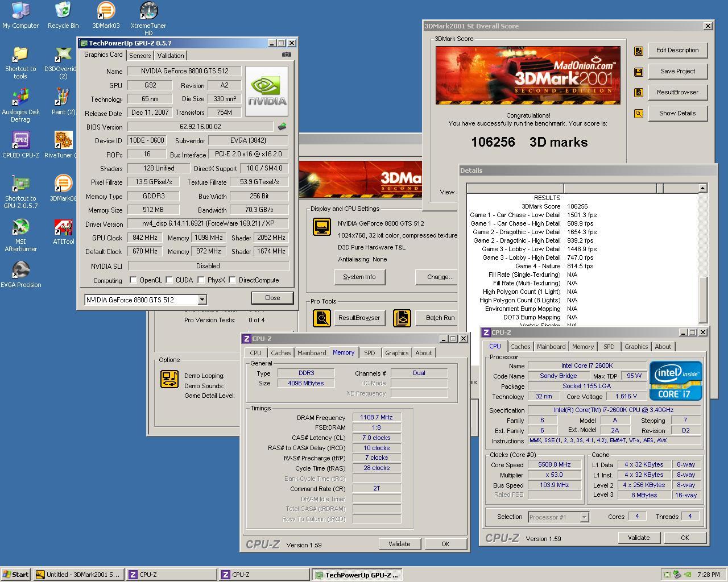Click the Display settings monitor icon
The width and height of the screenshot is (728, 582).
(322, 227)
